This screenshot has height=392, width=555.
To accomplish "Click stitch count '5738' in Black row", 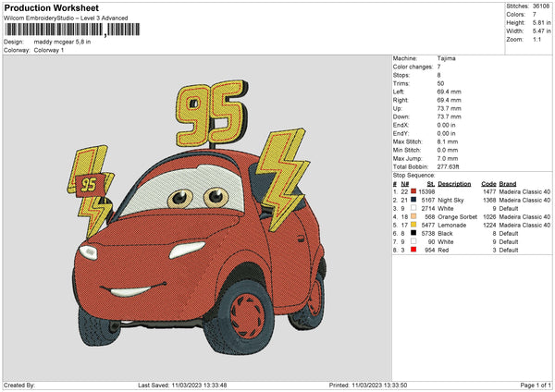I will 428,234.
